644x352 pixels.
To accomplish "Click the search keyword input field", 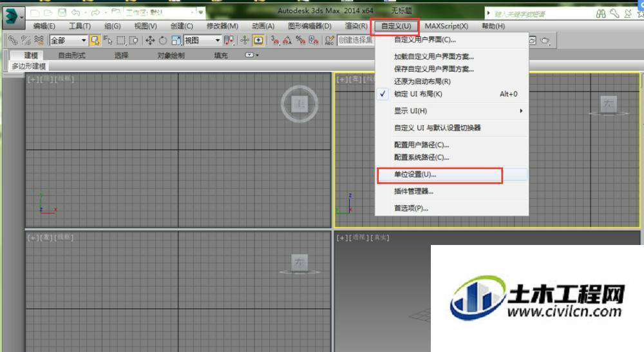I will coord(542,14).
